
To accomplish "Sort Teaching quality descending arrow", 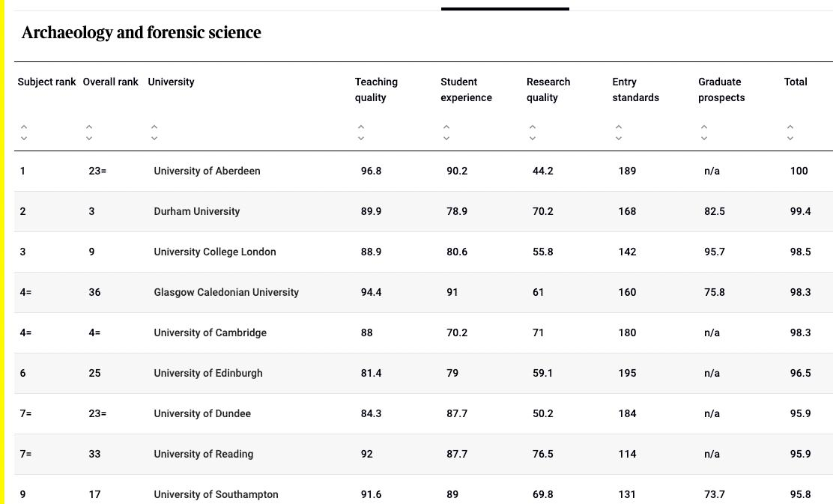I will click(361, 139).
